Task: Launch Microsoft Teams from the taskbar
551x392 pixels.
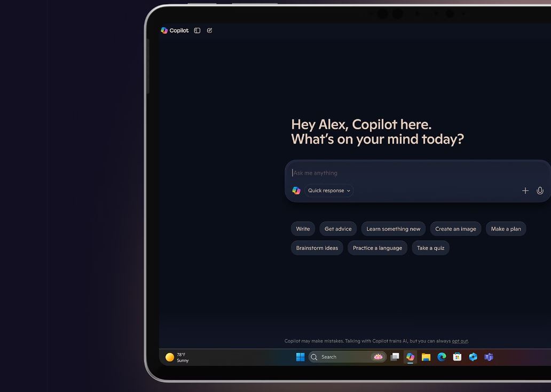Action: click(x=489, y=357)
